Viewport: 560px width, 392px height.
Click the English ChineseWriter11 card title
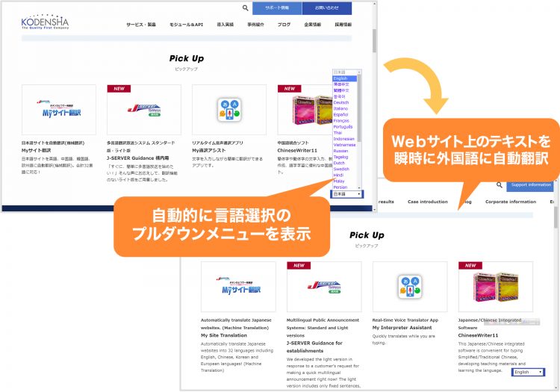tap(478, 335)
